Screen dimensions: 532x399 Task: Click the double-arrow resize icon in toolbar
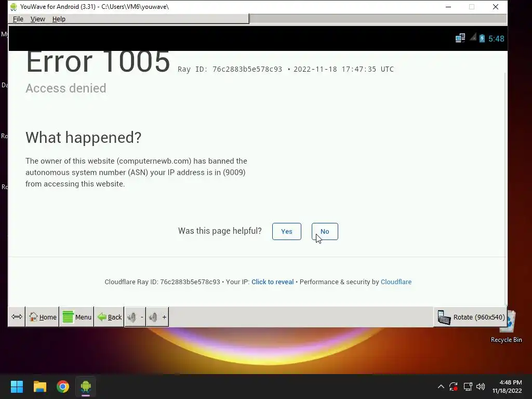[17, 317]
